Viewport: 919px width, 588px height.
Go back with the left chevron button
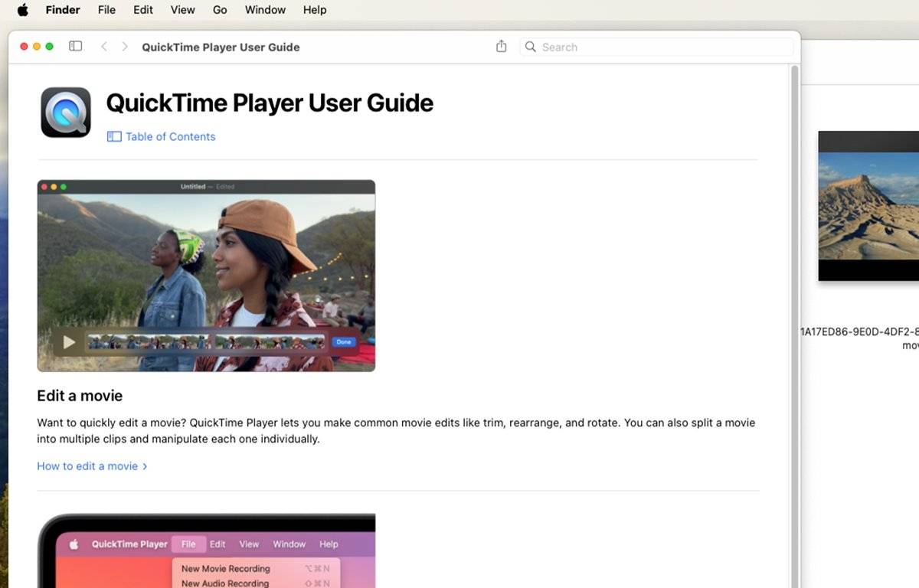104,47
